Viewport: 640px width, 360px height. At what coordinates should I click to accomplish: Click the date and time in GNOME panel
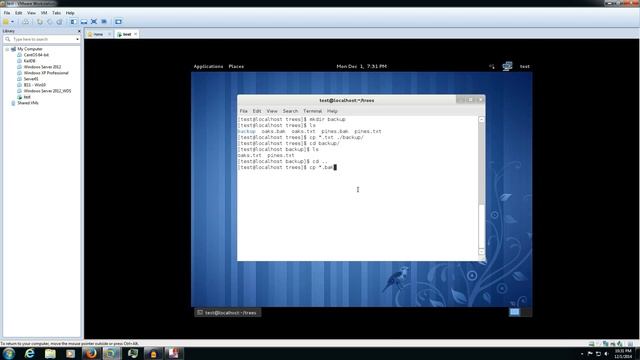pyautogui.click(x=361, y=67)
